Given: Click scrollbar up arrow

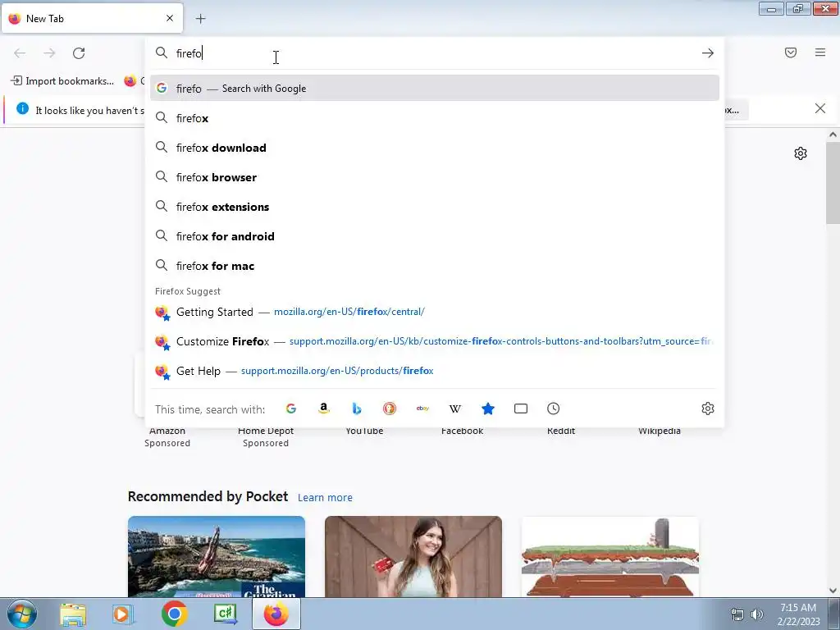Looking at the screenshot, I should click(x=833, y=135).
